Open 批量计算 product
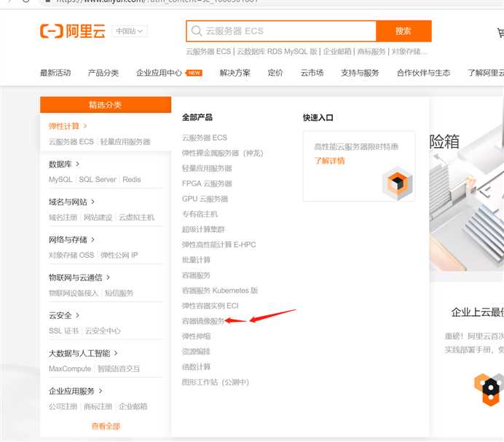The height and width of the screenshot is (442, 504). [196, 260]
